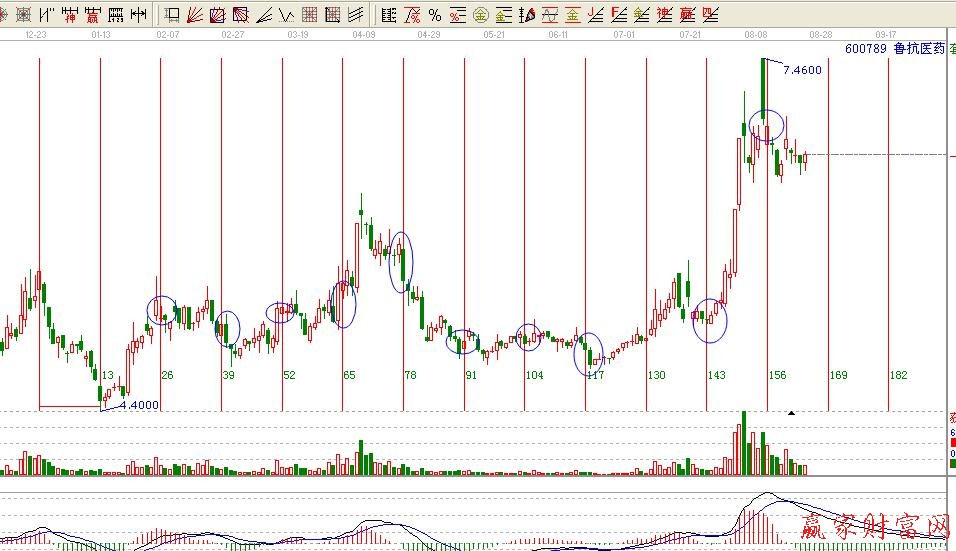Click the 08-08 date on time axis
Screen dimensions: 956x551
pyautogui.click(x=756, y=34)
